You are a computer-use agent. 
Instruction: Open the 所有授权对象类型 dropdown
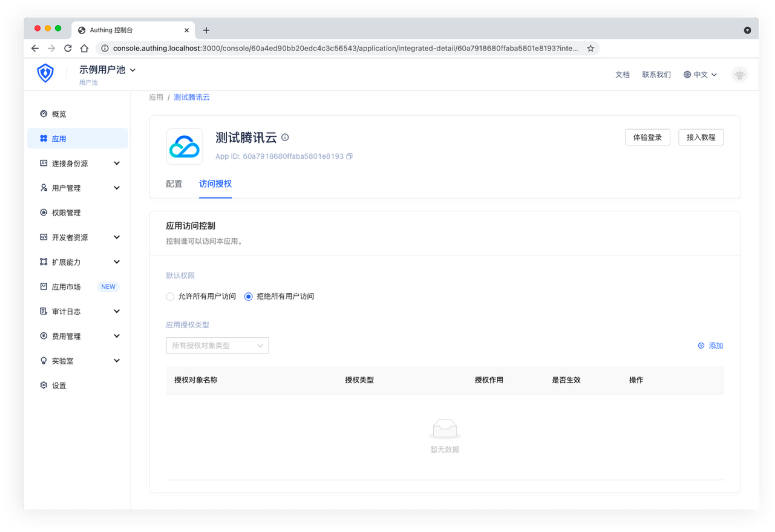point(218,345)
